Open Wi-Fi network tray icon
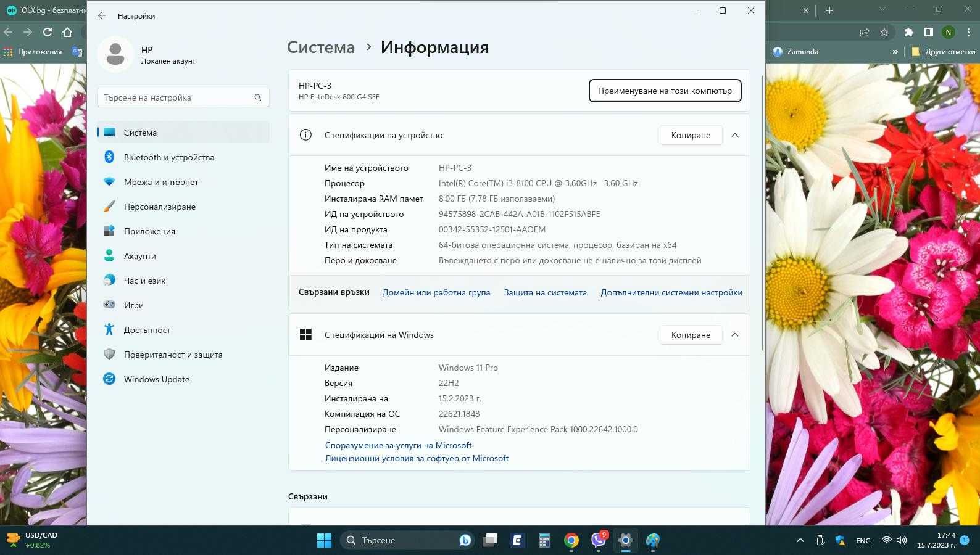 887,540
